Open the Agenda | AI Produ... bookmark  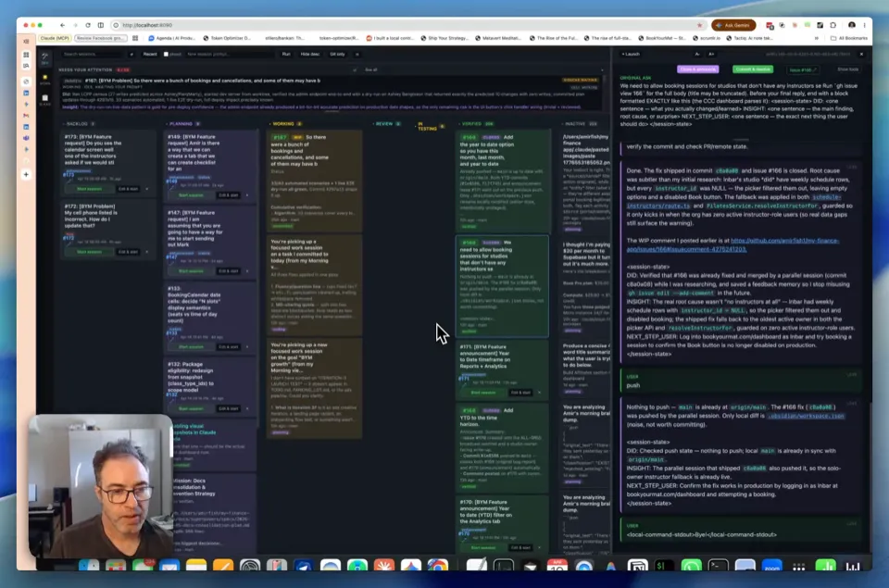point(172,38)
